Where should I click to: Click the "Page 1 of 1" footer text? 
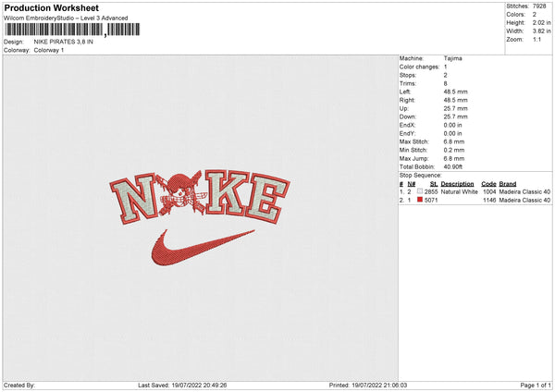[x=536, y=386]
